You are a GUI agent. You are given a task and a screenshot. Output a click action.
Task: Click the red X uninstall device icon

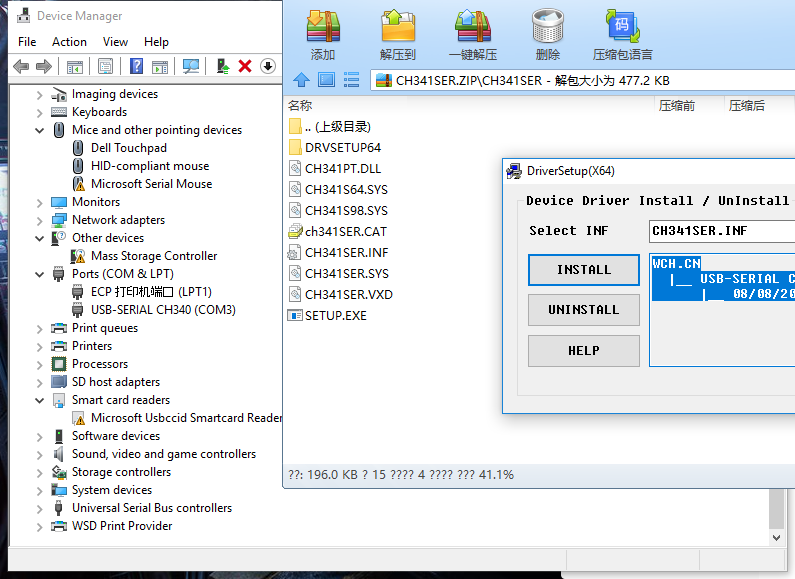[x=245, y=66]
